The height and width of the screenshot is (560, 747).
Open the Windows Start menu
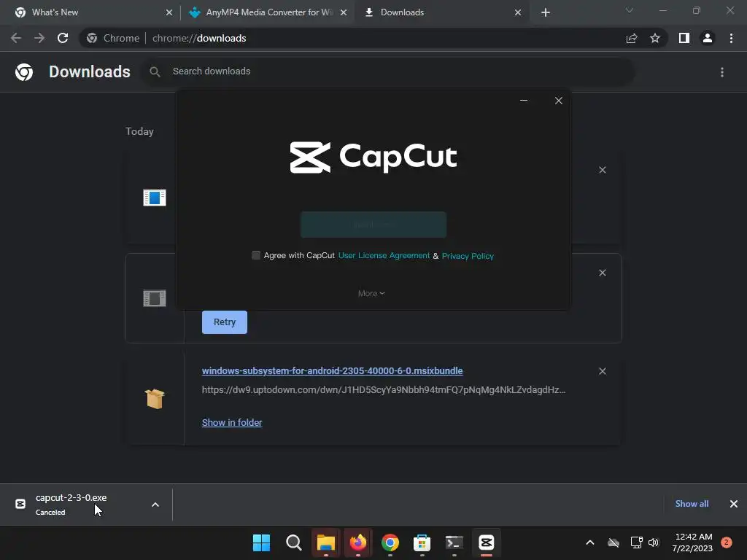point(262,542)
